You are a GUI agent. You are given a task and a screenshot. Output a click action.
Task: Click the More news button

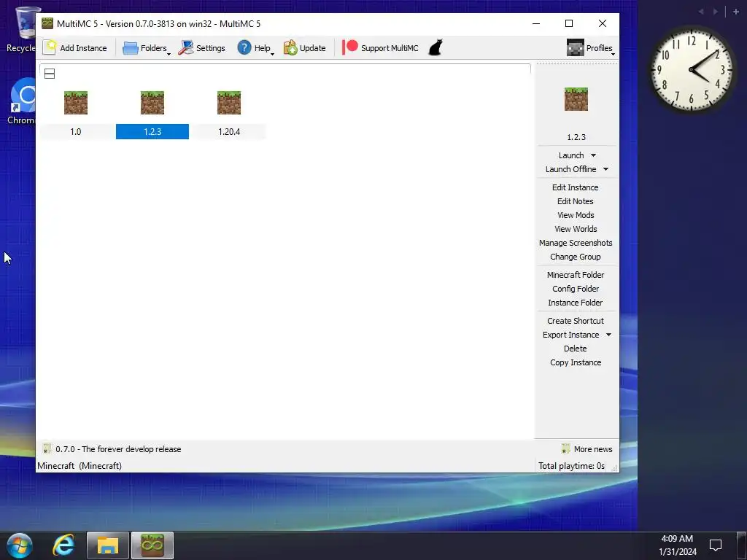(x=587, y=449)
